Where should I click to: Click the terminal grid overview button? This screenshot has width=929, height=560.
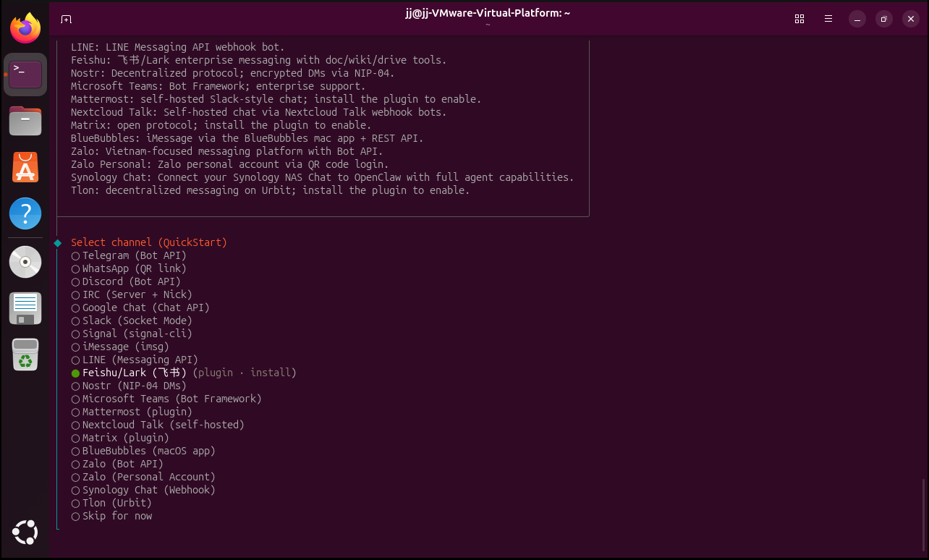799,19
